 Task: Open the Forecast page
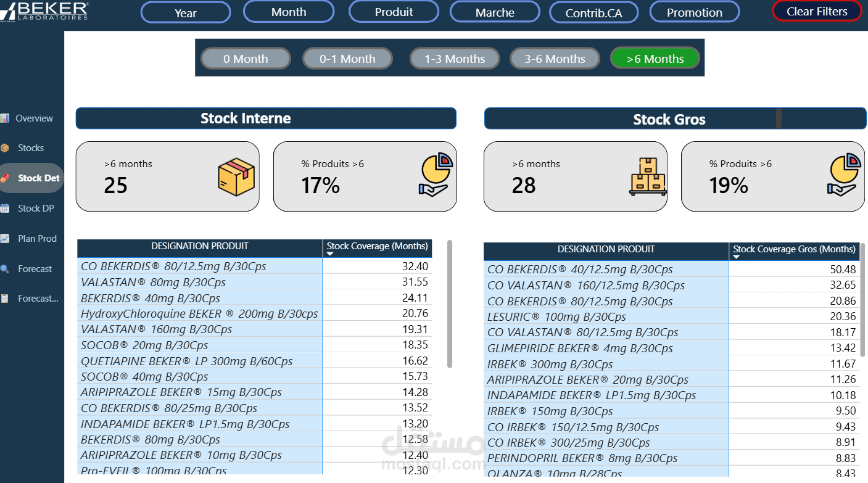pyautogui.click(x=35, y=269)
